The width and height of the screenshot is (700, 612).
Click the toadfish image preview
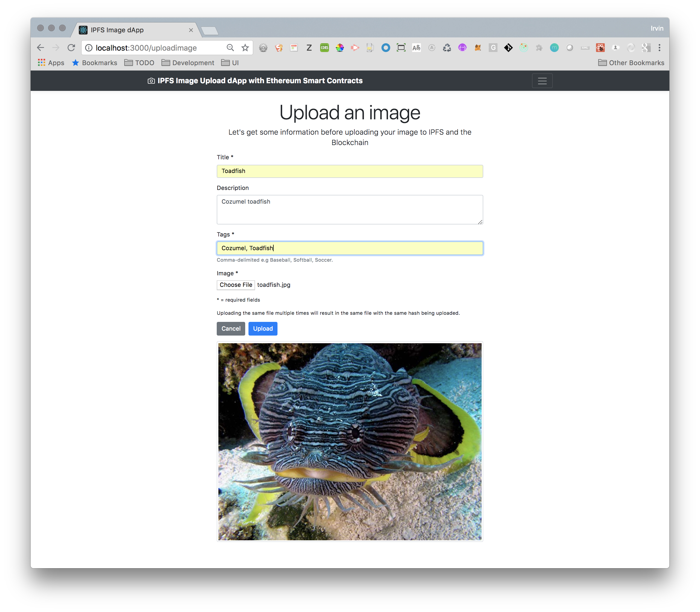(349, 441)
